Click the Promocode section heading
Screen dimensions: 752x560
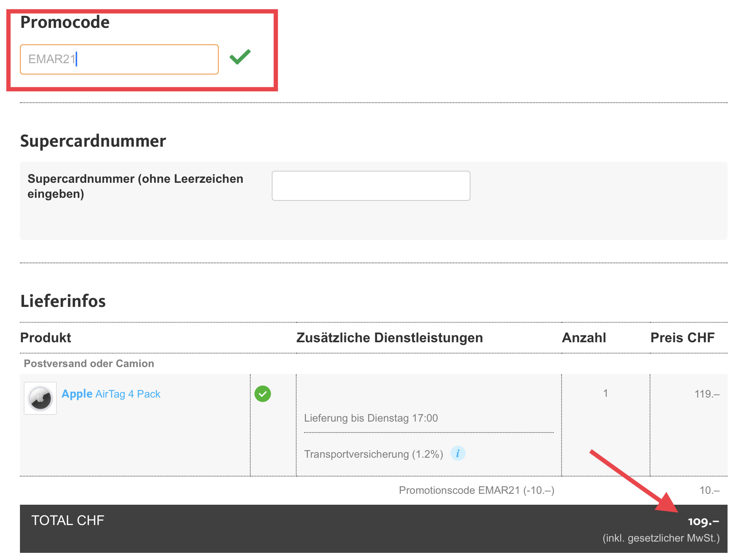point(65,22)
